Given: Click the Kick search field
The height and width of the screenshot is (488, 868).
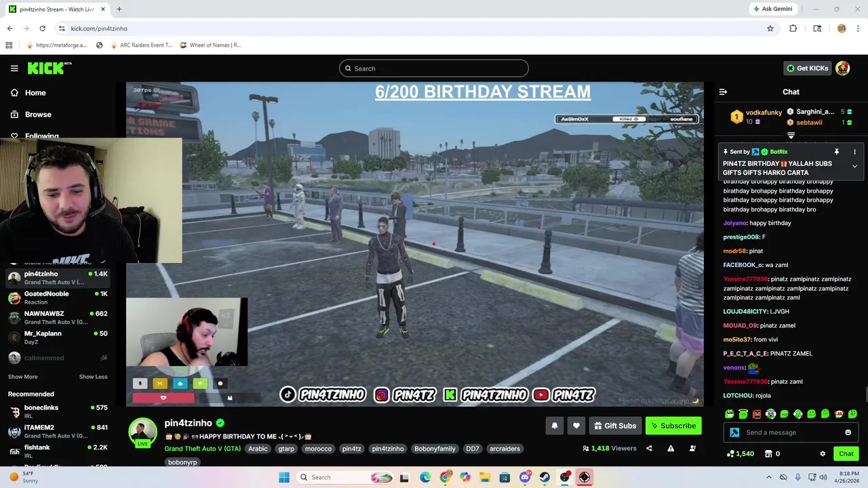Looking at the screenshot, I should pyautogui.click(x=434, y=68).
